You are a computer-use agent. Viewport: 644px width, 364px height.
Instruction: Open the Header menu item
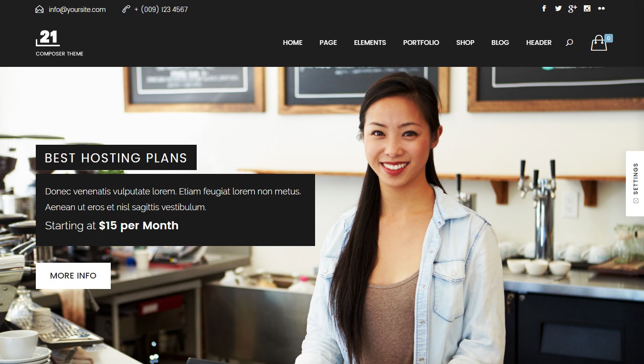click(x=539, y=43)
